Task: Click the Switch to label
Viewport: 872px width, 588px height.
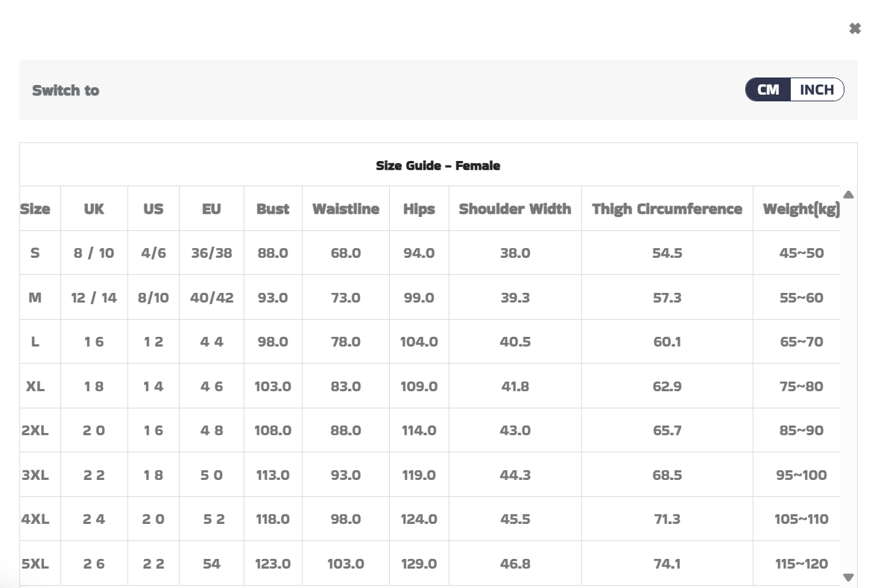Action: [x=66, y=90]
